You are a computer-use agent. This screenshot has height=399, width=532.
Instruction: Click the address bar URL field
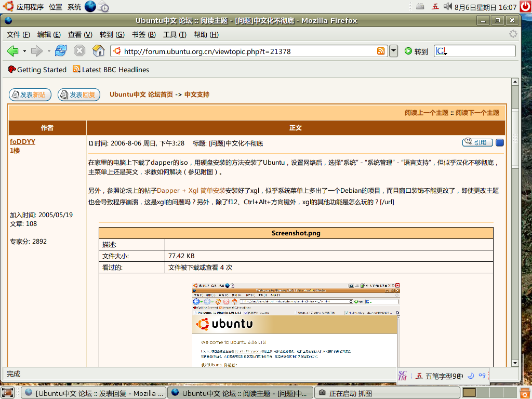click(249, 51)
